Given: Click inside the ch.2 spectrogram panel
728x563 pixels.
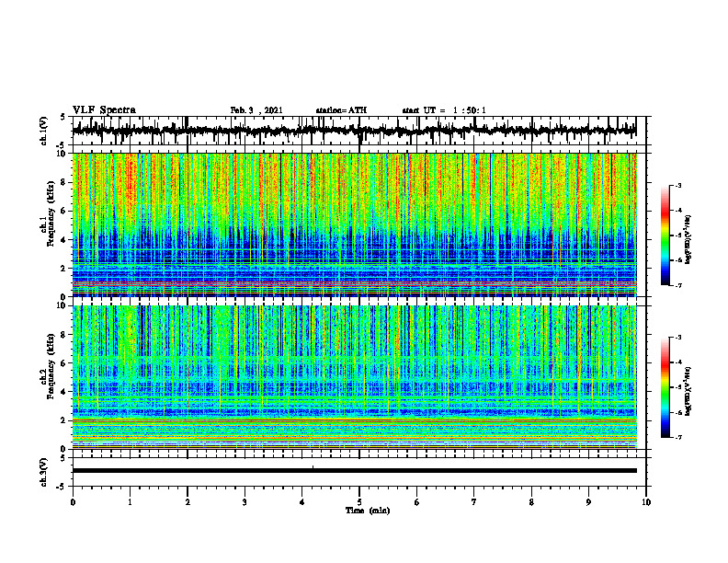Looking at the screenshot, I should coord(354,377).
